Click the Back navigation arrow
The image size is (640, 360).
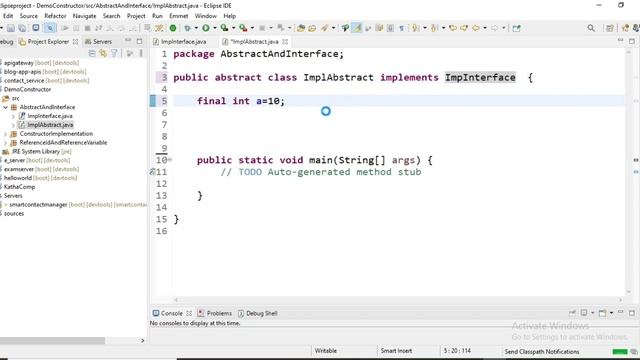[x=476, y=28]
